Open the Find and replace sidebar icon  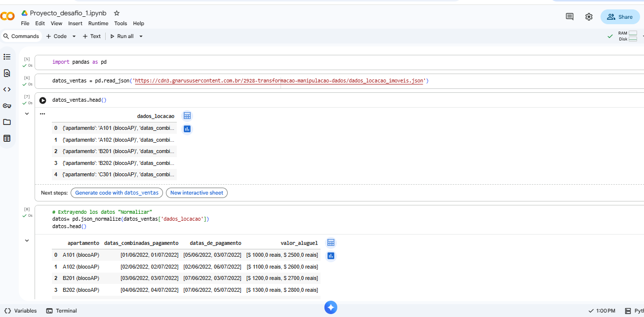click(7, 73)
